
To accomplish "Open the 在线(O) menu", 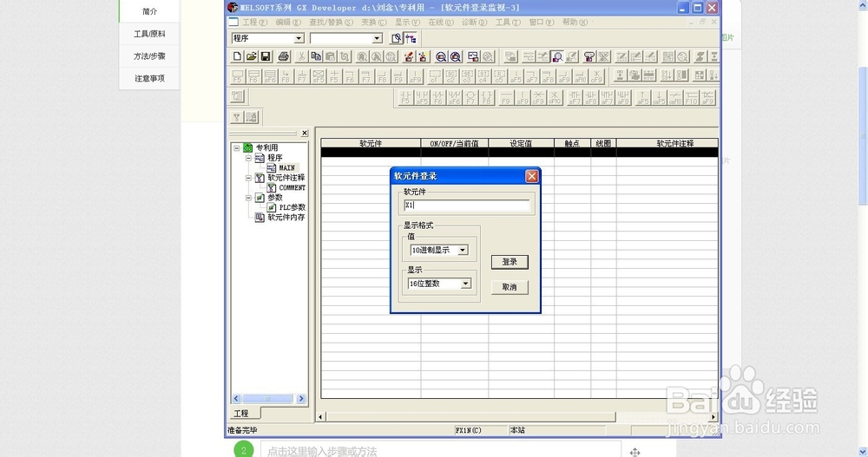I will click(441, 23).
